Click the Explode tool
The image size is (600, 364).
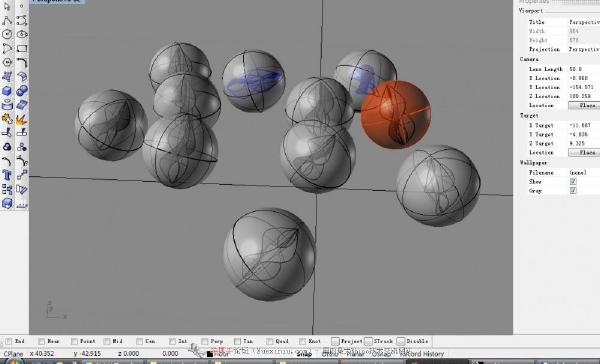pyautogui.click(x=22, y=119)
